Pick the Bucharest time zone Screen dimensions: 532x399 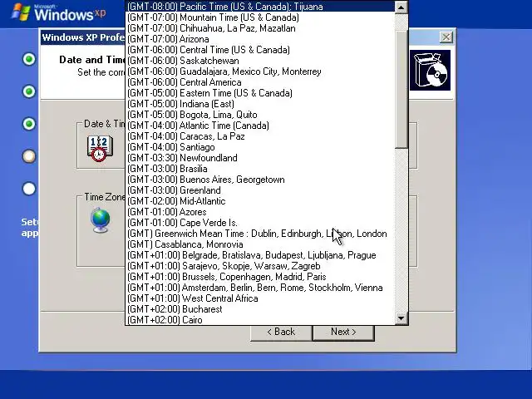[260, 309]
